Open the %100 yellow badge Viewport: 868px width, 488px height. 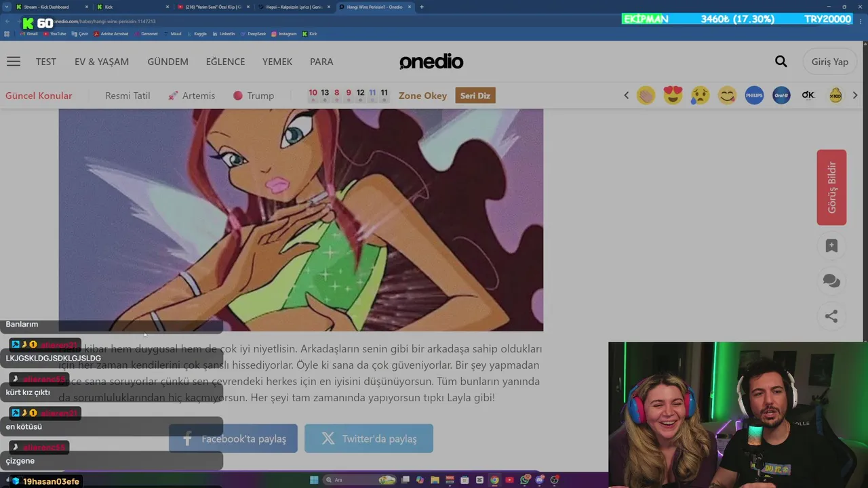point(835,96)
